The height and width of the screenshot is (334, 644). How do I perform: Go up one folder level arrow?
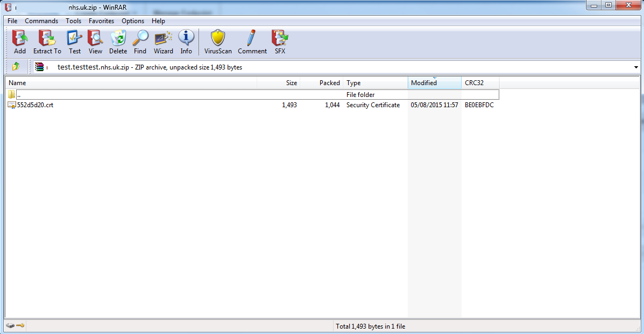coord(16,67)
